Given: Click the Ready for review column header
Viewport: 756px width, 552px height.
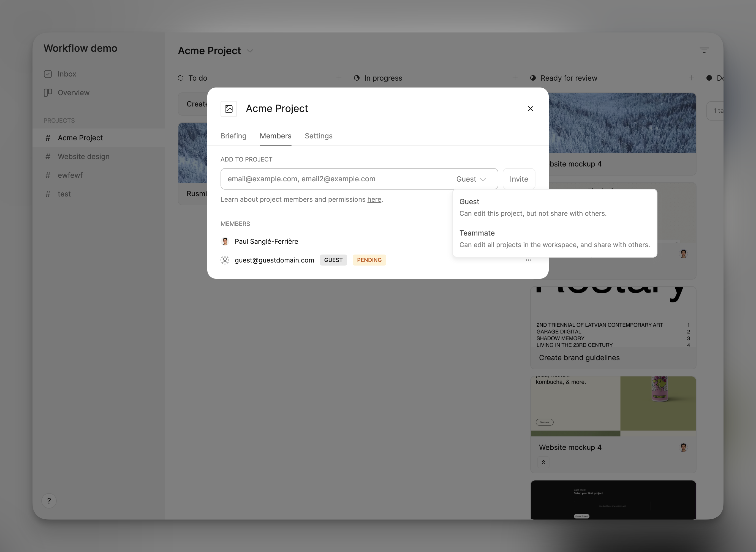Looking at the screenshot, I should click(x=569, y=78).
